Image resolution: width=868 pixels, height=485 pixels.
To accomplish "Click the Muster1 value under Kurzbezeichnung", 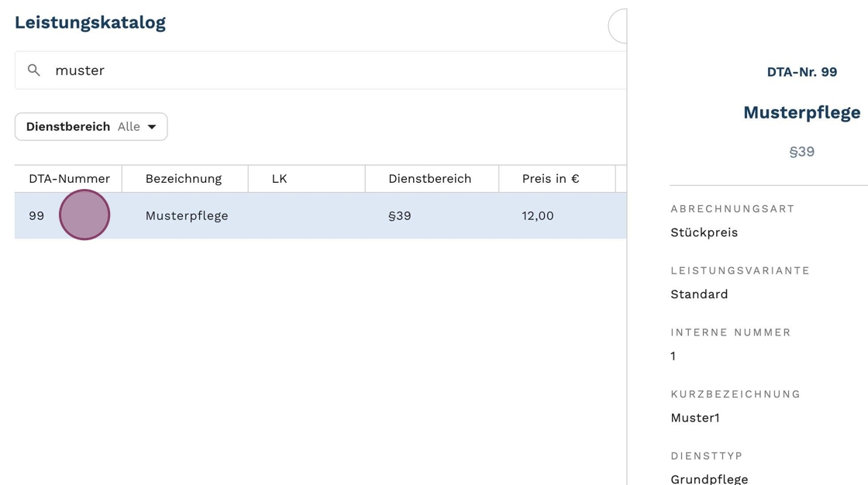I will (695, 418).
